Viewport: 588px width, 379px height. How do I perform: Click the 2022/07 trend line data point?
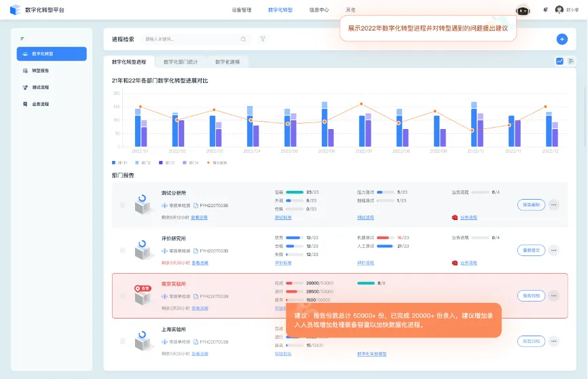tap(361, 104)
